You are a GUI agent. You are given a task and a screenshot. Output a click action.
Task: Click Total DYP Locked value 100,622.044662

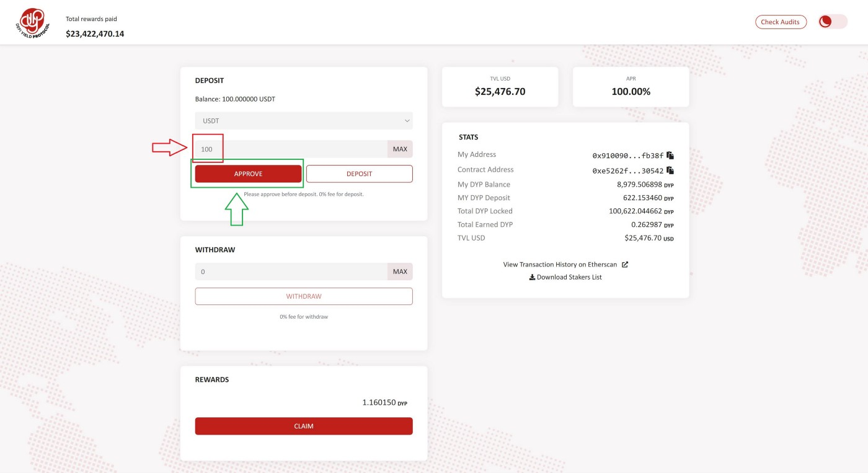[635, 211]
